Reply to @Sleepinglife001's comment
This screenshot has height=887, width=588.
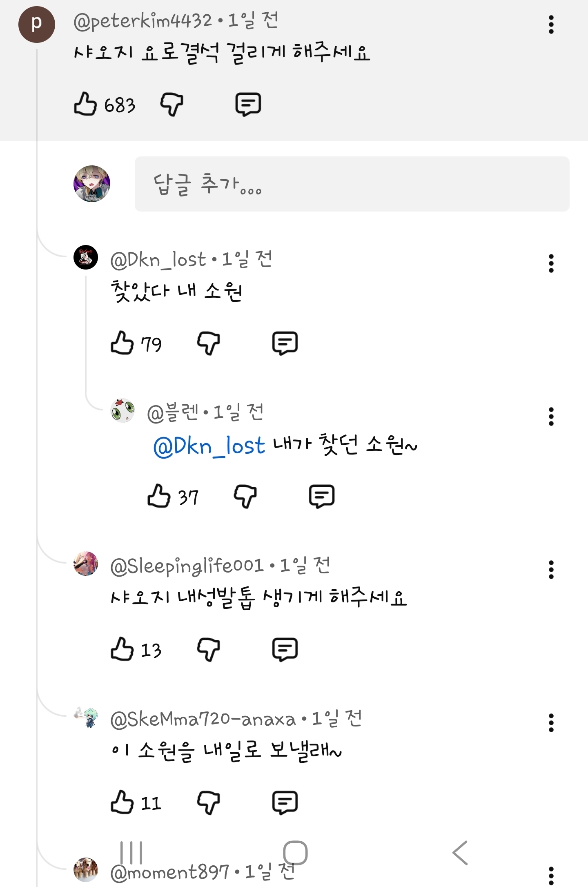(285, 649)
